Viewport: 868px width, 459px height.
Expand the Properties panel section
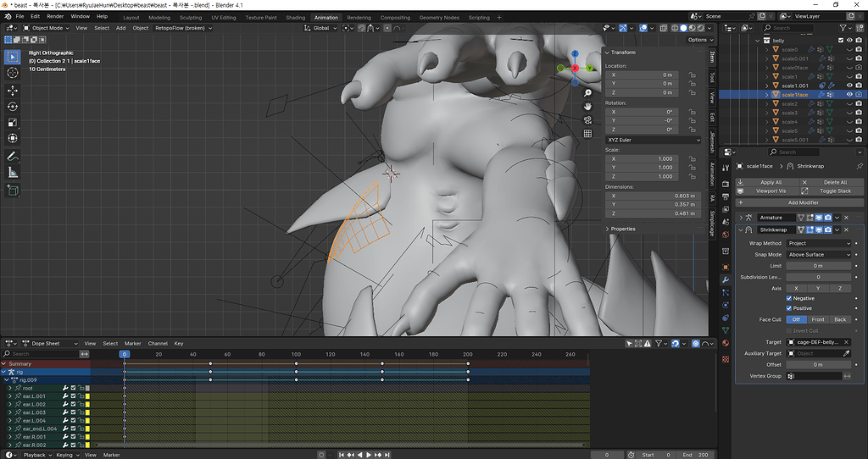(x=621, y=229)
